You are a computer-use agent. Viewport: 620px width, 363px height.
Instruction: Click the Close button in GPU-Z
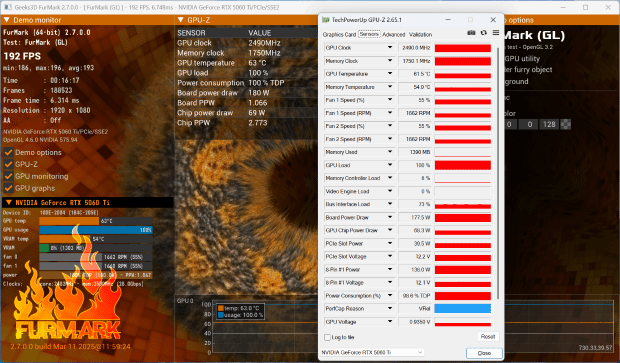484,353
